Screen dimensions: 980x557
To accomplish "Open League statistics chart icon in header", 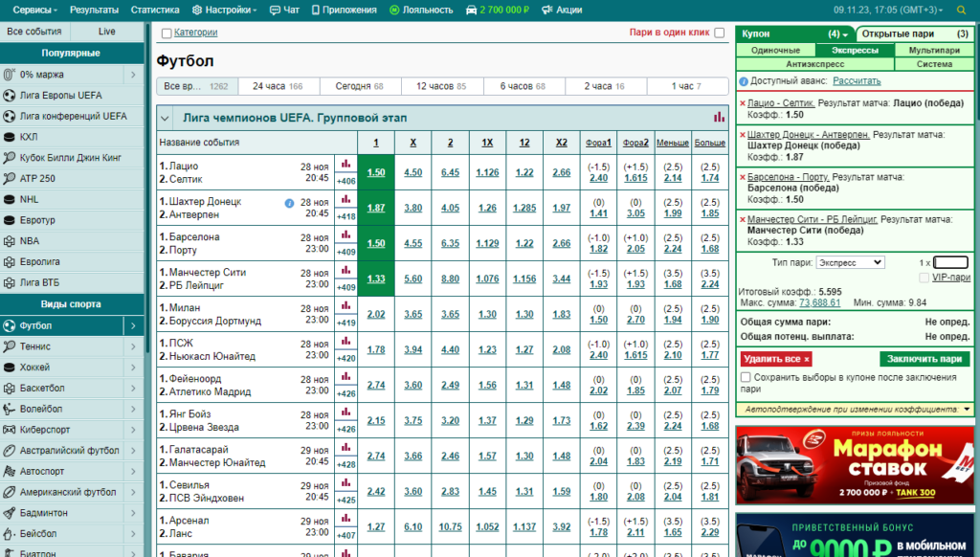I will point(719,118).
